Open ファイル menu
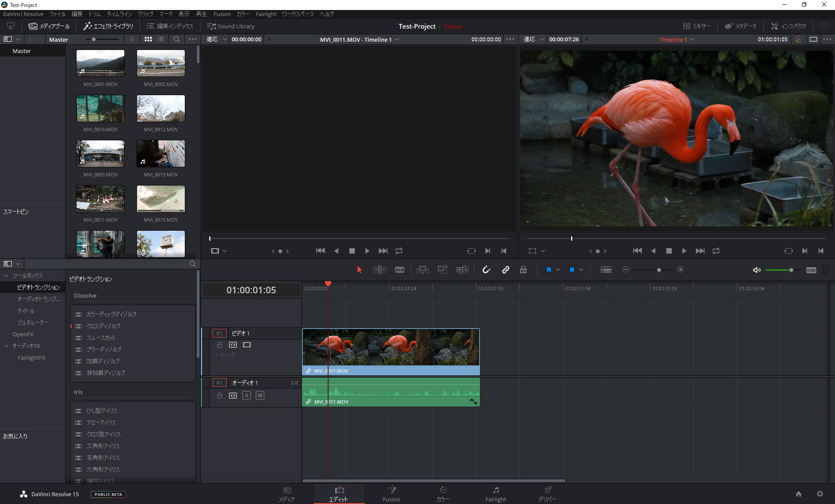The height and width of the screenshot is (504, 835). point(57,14)
